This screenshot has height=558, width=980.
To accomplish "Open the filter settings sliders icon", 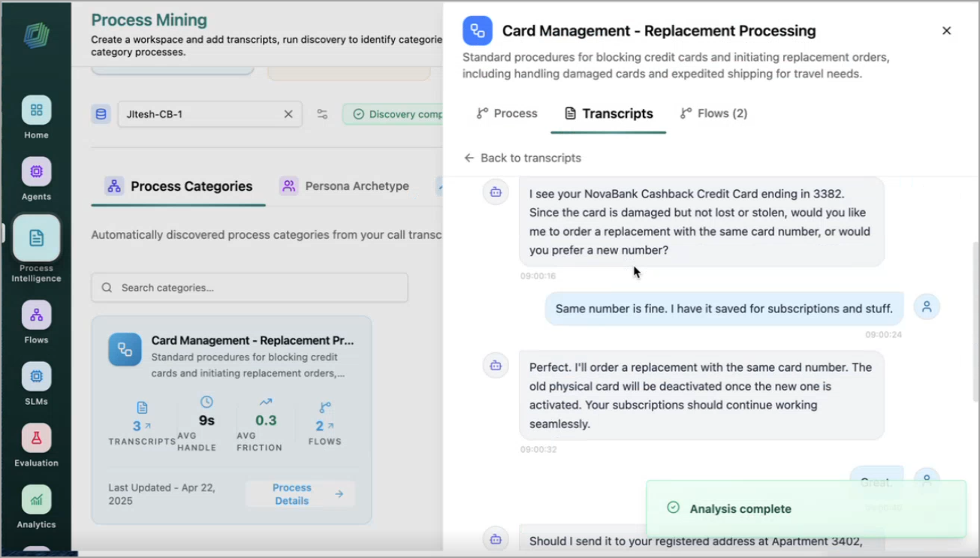I will [x=322, y=114].
